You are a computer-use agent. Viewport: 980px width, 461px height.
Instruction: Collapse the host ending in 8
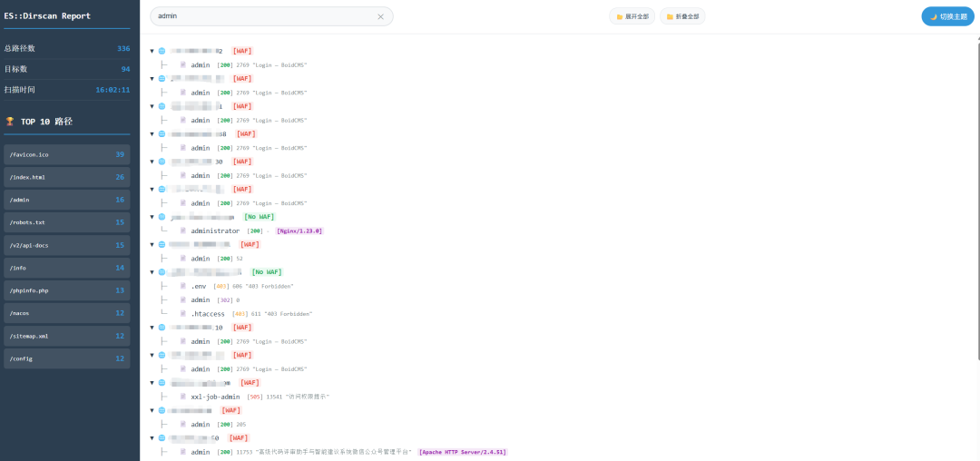coord(152,134)
